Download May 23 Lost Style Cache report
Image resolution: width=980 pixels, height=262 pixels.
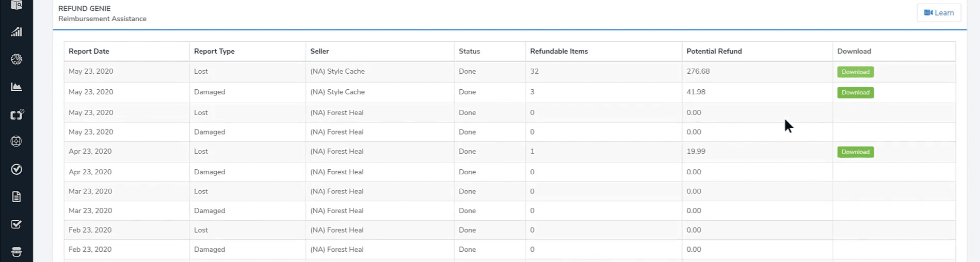click(x=855, y=72)
